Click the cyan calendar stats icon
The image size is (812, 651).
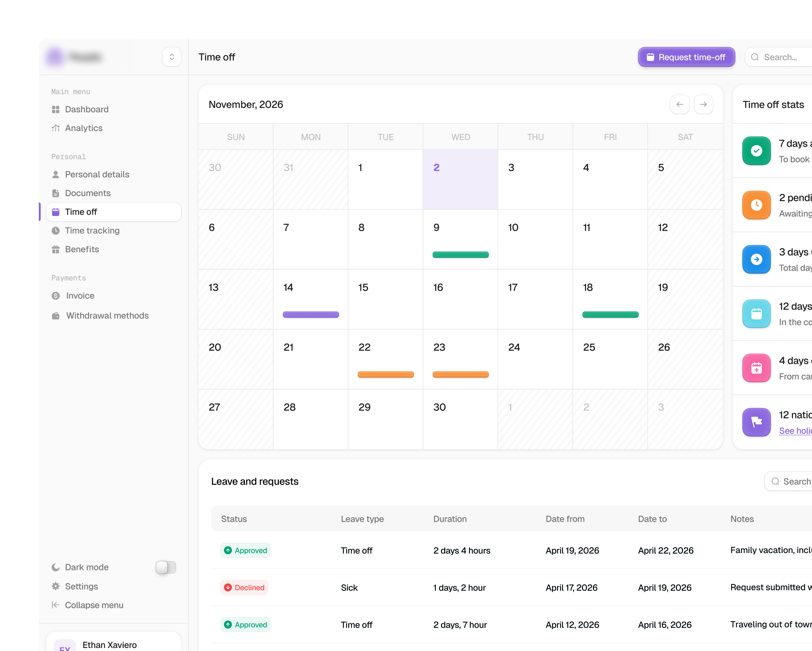756,313
